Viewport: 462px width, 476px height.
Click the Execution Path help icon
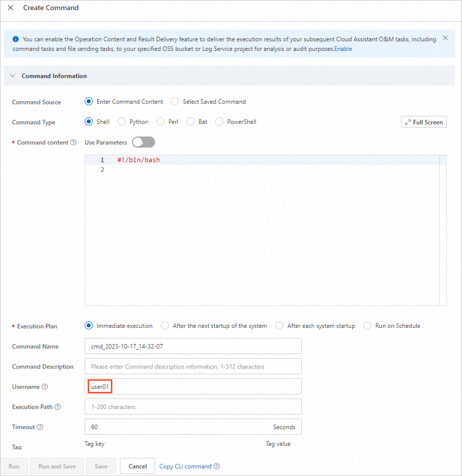(x=57, y=407)
